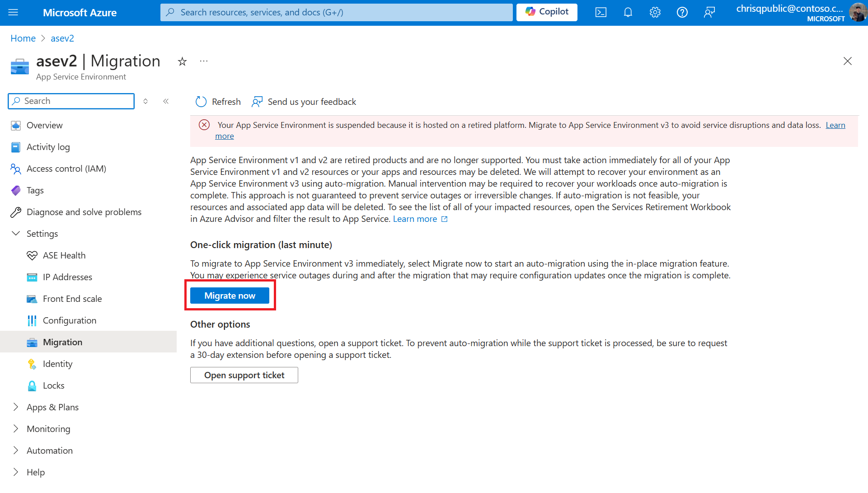Click the Migration sidebar icon

(31, 342)
